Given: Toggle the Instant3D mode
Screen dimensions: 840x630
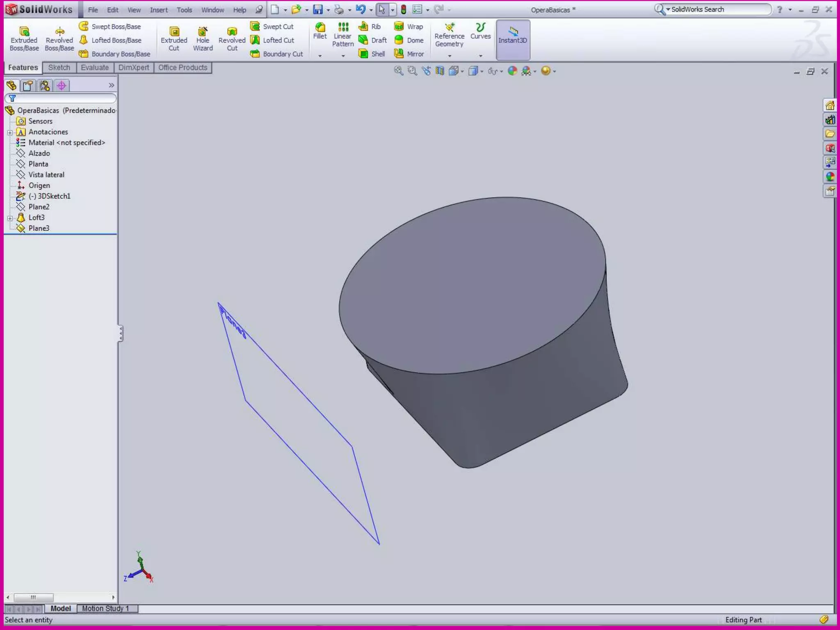Looking at the screenshot, I should coord(512,39).
